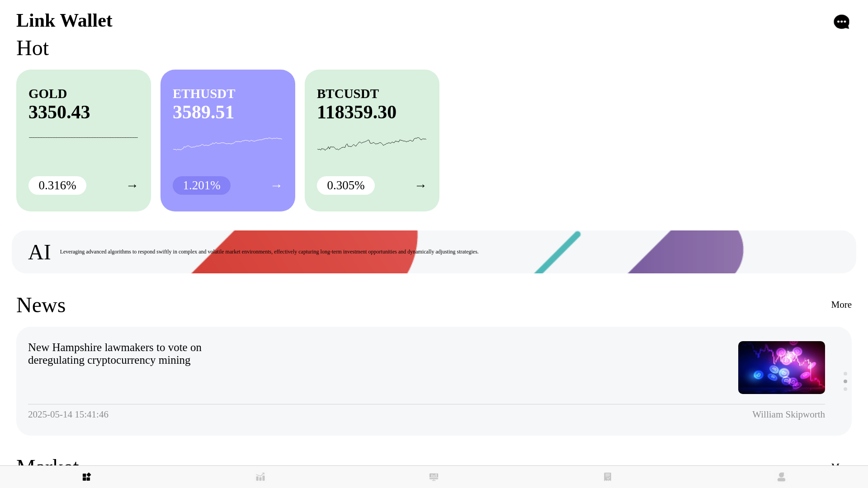Select the middle news carousel dot
The height and width of the screenshot is (488, 868).
(845, 381)
